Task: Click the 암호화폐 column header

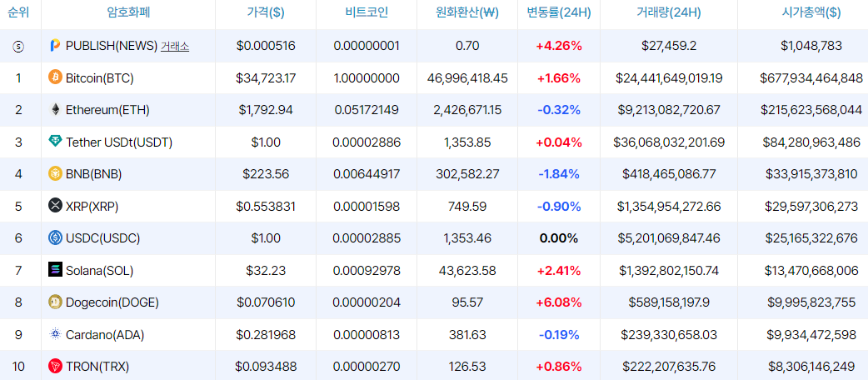Action: coord(129,13)
